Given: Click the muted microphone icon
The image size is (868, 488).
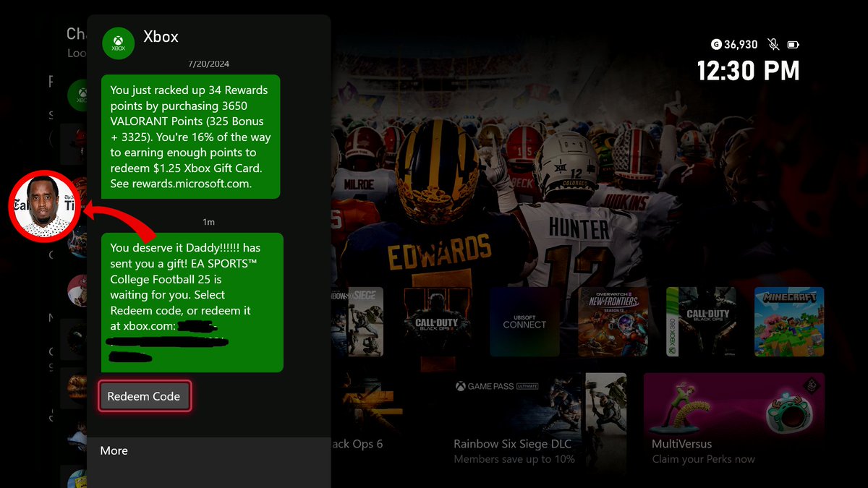Looking at the screenshot, I should [773, 45].
